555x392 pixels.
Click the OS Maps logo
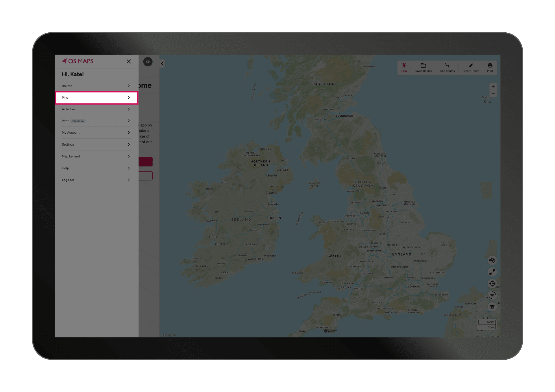coord(77,61)
